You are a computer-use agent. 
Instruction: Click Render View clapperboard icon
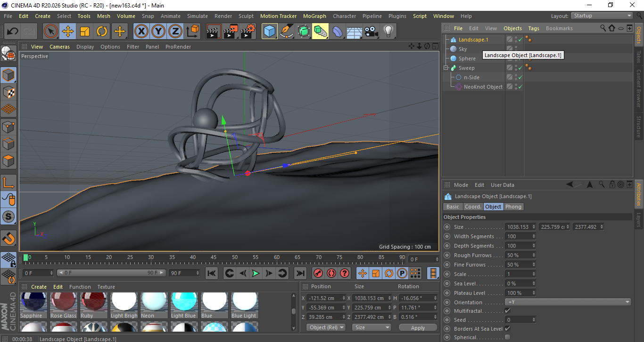[x=214, y=32]
